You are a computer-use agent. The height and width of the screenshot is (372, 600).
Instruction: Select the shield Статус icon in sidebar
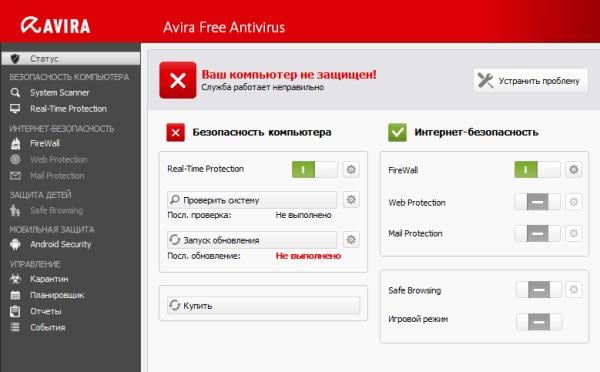click(x=15, y=59)
